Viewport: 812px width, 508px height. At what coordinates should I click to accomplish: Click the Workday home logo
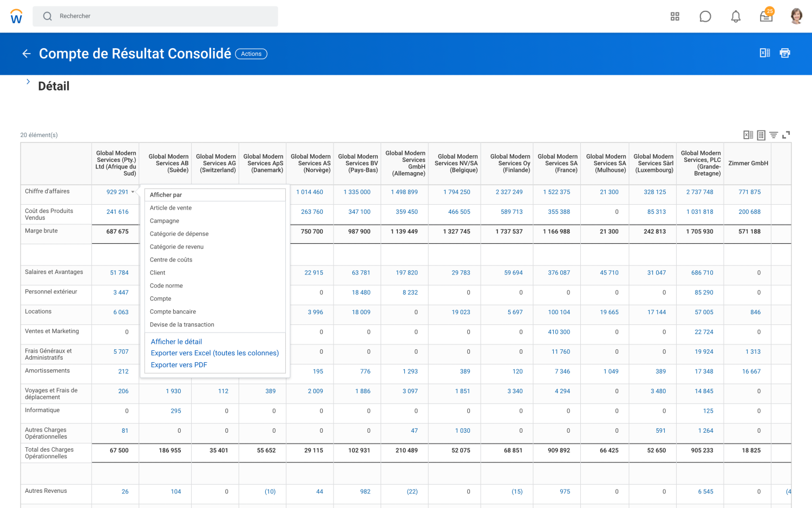pos(16,16)
